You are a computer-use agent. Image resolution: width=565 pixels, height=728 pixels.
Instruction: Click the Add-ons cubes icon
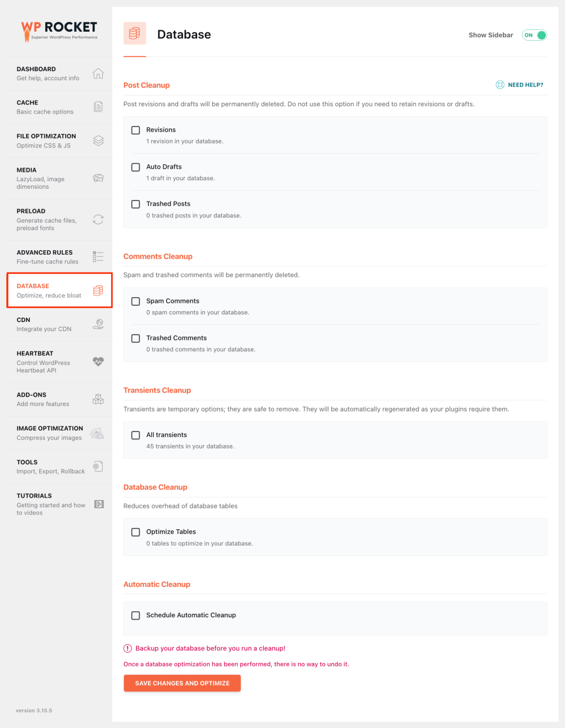[98, 399]
